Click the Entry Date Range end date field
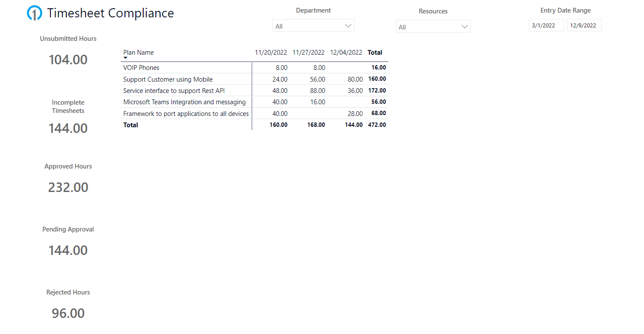644x334 pixels. click(584, 25)
